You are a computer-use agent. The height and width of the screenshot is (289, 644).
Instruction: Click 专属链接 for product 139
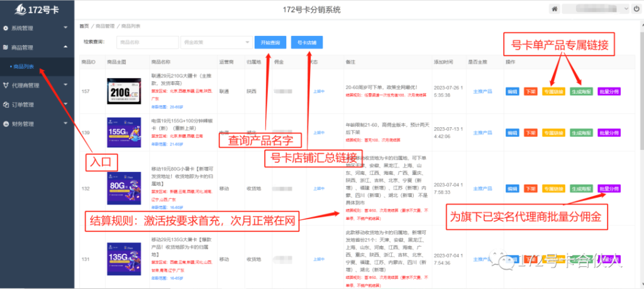(553, 133)
